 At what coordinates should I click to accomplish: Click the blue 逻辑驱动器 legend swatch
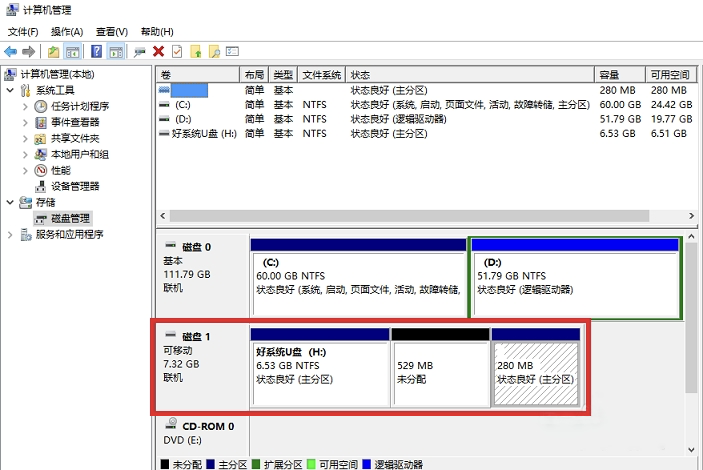pos(366,464)
